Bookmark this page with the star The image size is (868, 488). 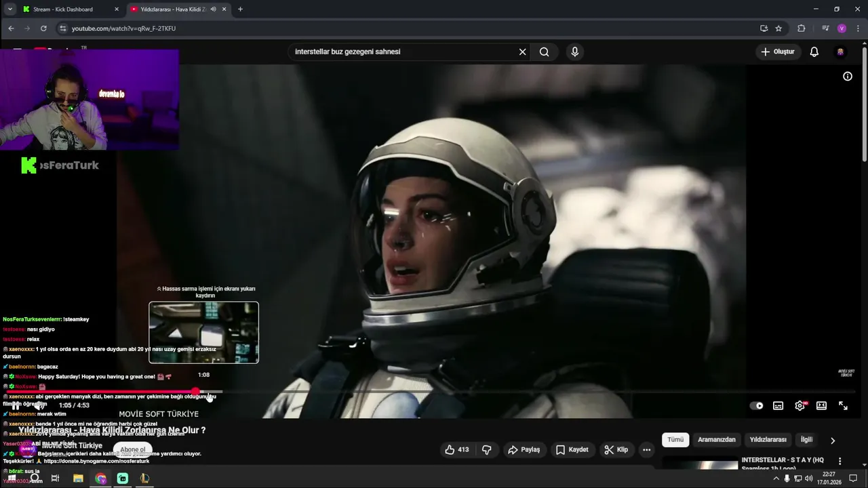point(778,28)
